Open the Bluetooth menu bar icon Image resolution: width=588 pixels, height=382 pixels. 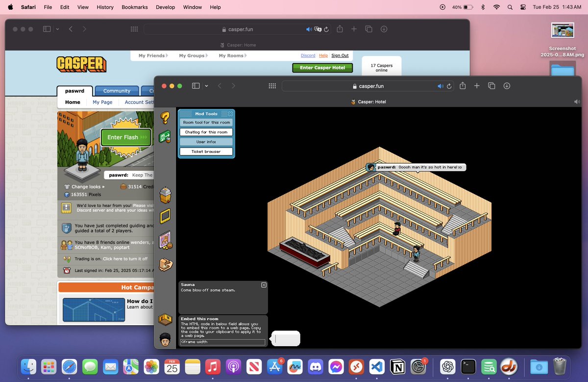(482, 7)
